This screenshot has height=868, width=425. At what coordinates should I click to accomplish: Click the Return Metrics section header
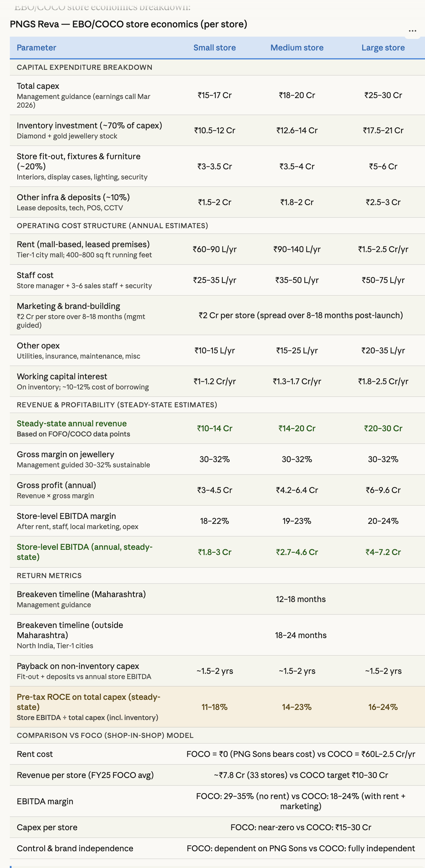click(x=49, y=575)
